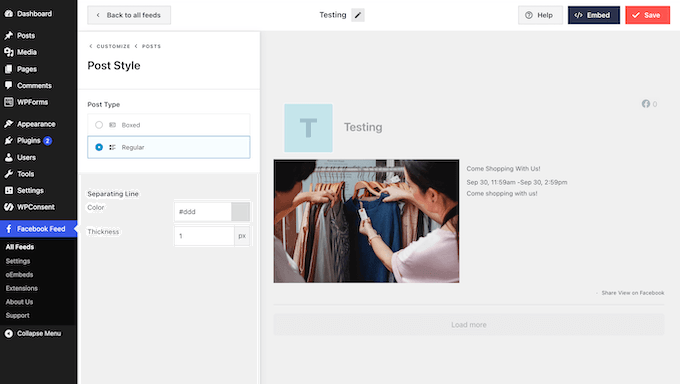Screen dimensions: 680x384
Task: Click the Embed button
Action: [x=594, y=15]
